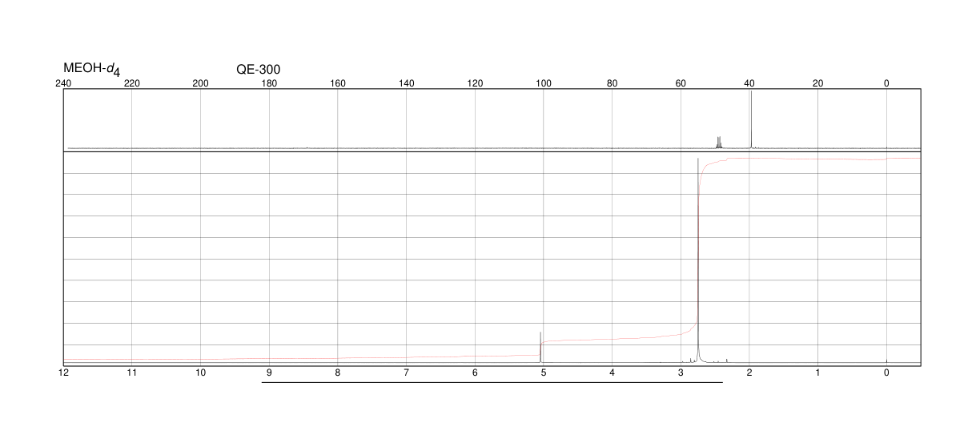The image size is (980, 423).
Task: Select the 160 tick label
Action: point(338,83)
